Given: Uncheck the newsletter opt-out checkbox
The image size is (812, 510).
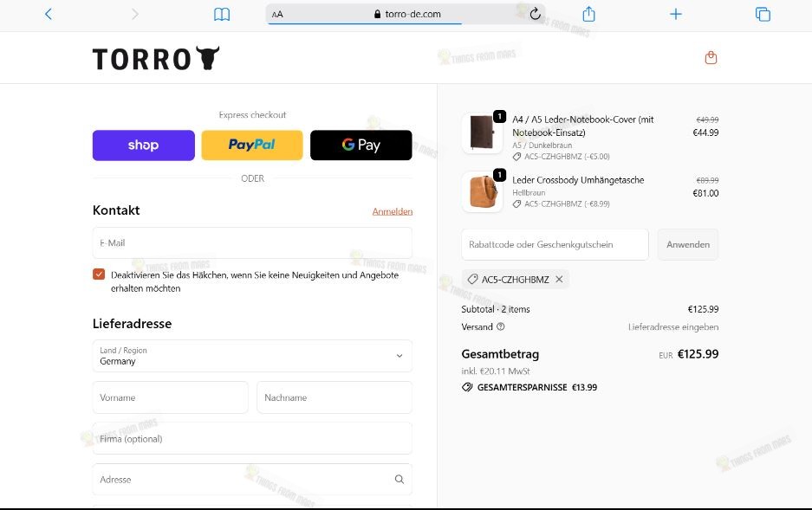Looking at the screenshot, I should point(99,274).
